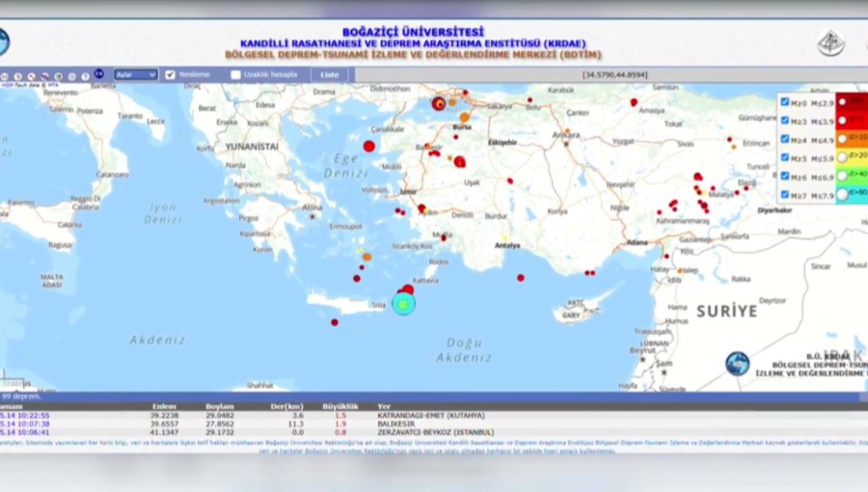Click the KRDAE emblem in the header

pos(830,43)
